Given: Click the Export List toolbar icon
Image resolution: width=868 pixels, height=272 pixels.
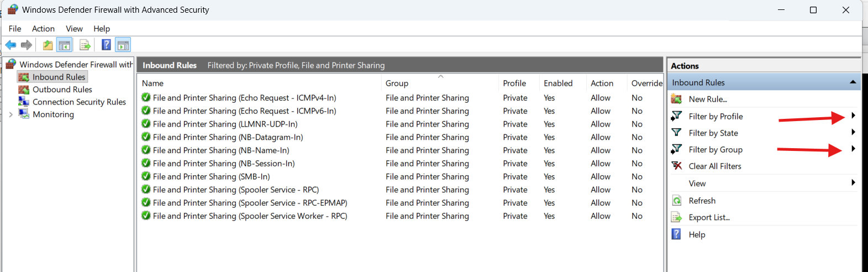Looking at the screenshot, I should pyautogui.click(x=85, y=45).
